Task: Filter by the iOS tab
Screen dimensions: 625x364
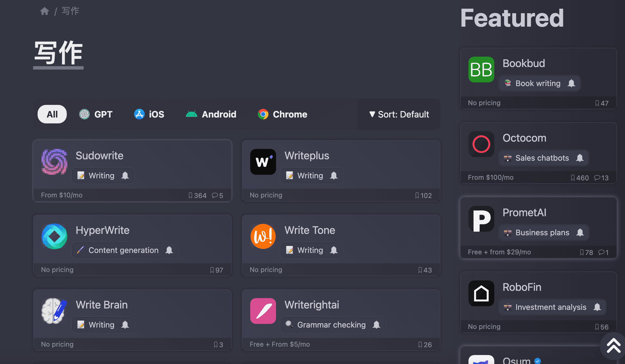Action: pos(149,114)
